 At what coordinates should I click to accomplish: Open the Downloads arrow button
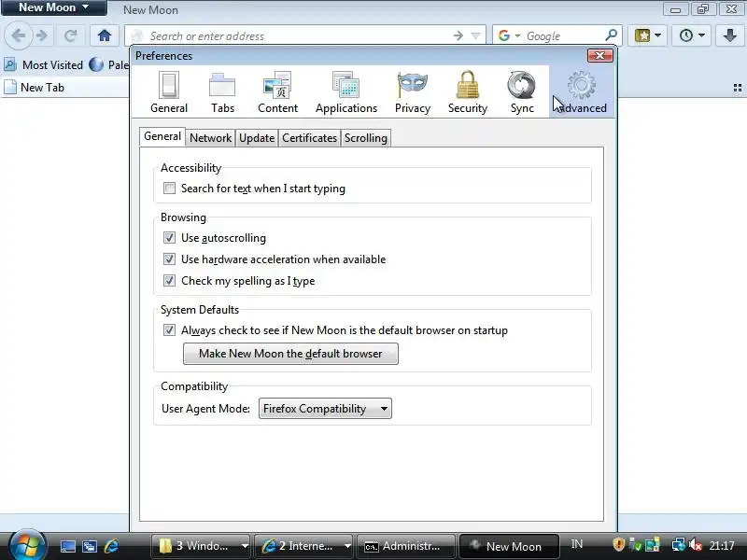coord(729,35)
